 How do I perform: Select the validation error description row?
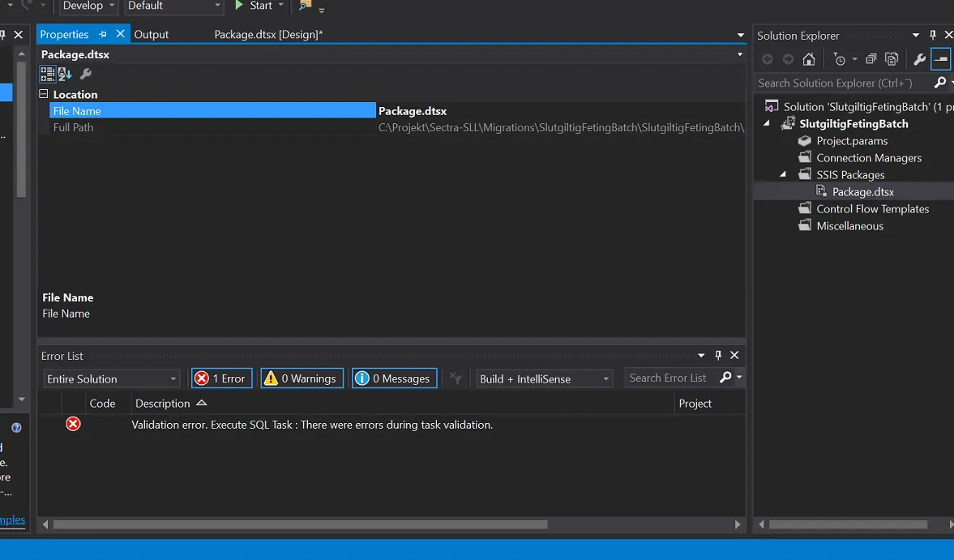[x=312, y=425]
